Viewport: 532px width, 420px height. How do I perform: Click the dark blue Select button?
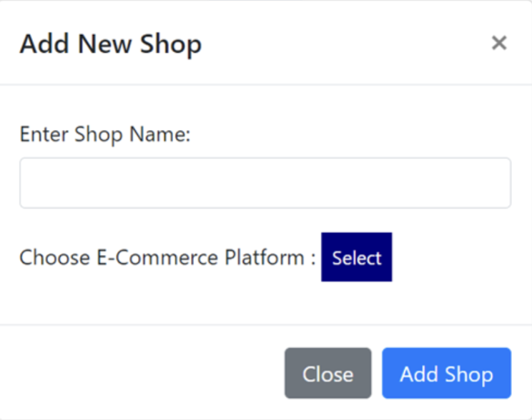(356, 257)
